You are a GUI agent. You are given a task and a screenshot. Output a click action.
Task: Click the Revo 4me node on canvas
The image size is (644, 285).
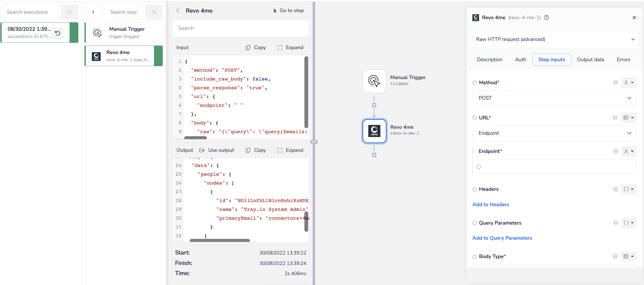point(374,131)
